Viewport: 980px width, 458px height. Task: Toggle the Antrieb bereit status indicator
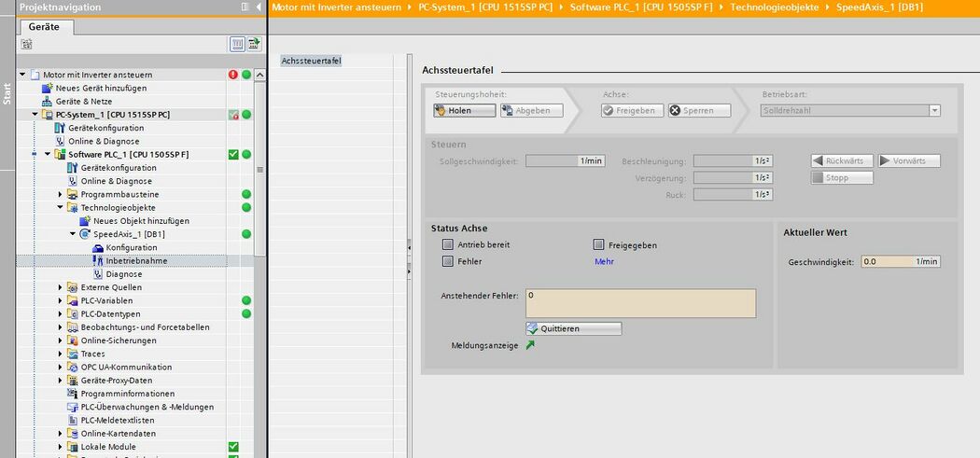pyautogui.click(x=447, y=245)
